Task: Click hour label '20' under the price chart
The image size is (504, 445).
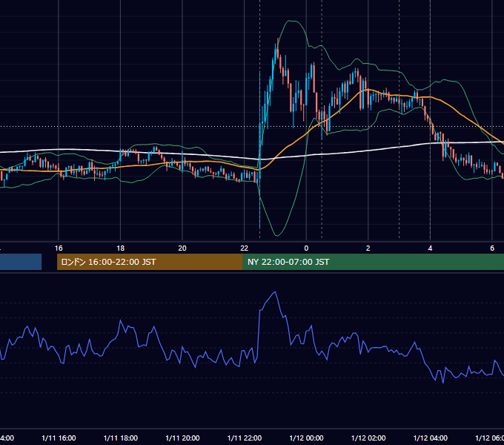Action: pos(182,248)
